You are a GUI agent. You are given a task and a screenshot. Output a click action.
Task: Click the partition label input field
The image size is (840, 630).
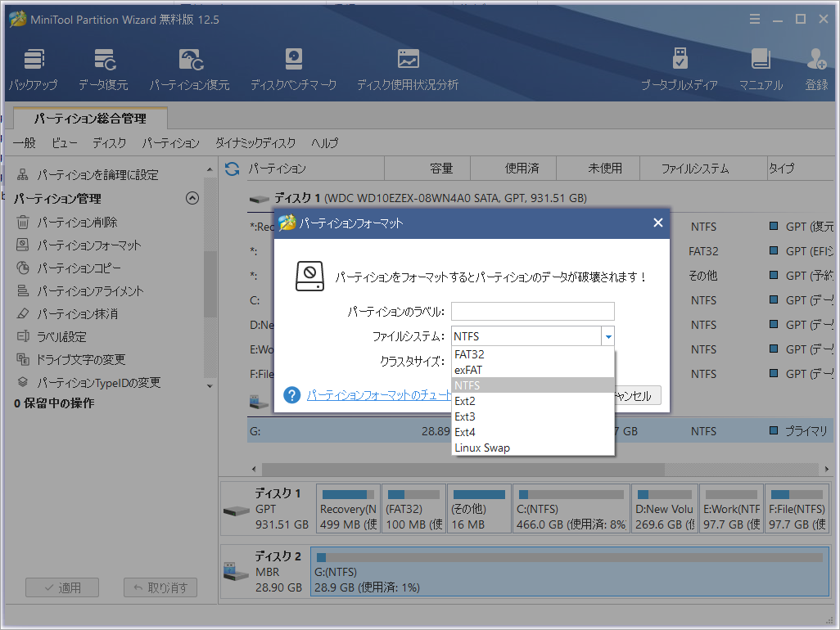tap(531, 311)
